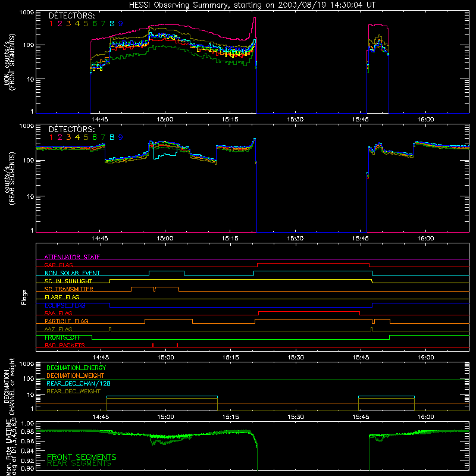Image resolution: width=476 pixels, height=476 pixels.
Task: Click the 0.94 value on the livetime axis
Action: [27, 451]
